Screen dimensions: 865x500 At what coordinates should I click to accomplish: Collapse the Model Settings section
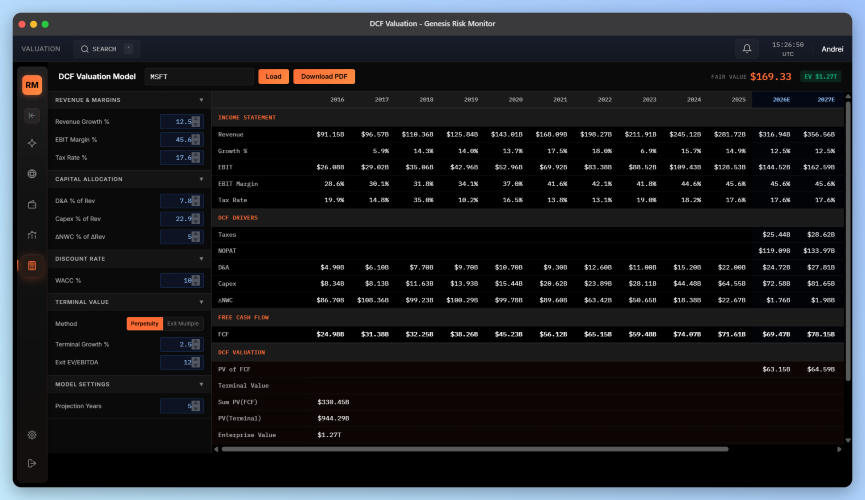201,384
